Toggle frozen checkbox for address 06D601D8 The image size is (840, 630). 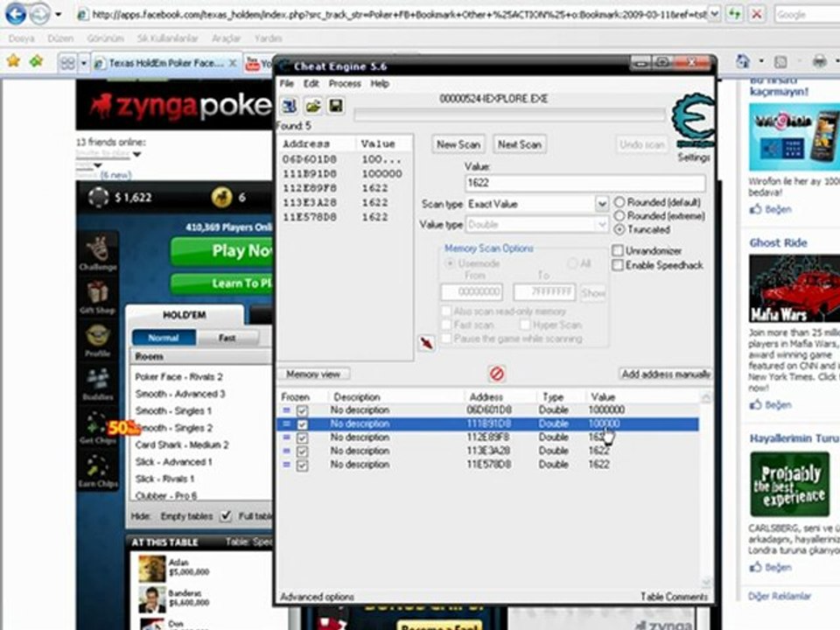pyautogui.click(x=302, y=411)
